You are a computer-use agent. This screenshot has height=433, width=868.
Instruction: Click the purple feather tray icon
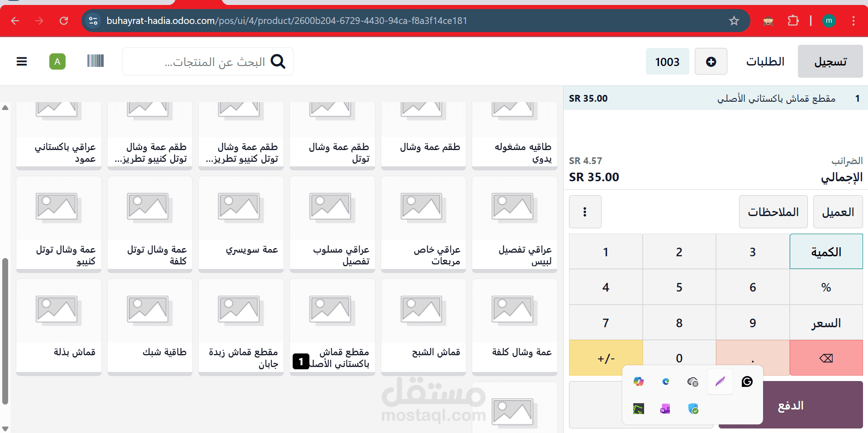pyautogui.click(x=720, y=382)
